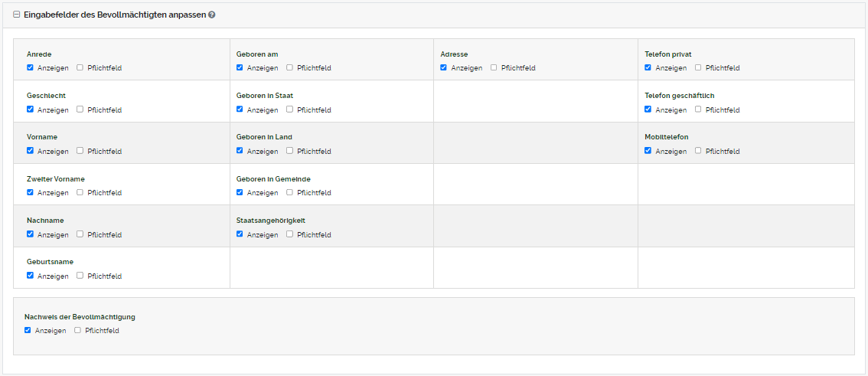
Task: Uncheck Anzeigen for Anrede
Action: click(x=30, y=67)
